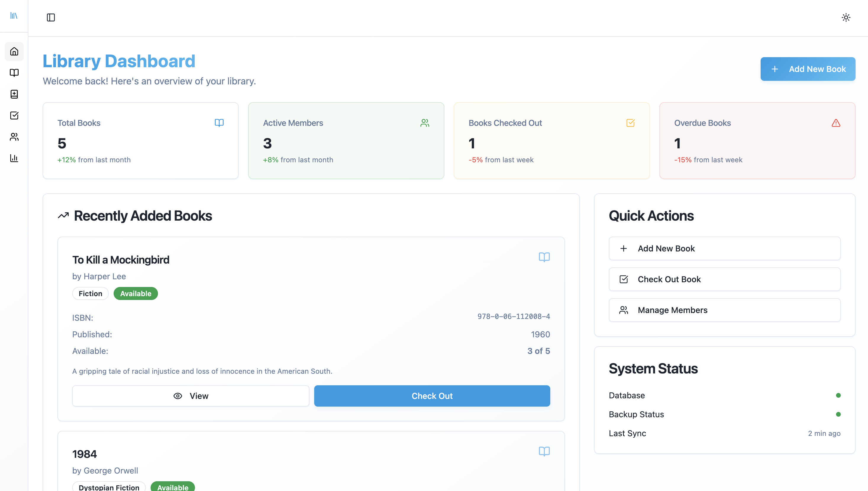
Task: View details of To Kill a Mockingbird
Action: (x=191, y=396)
